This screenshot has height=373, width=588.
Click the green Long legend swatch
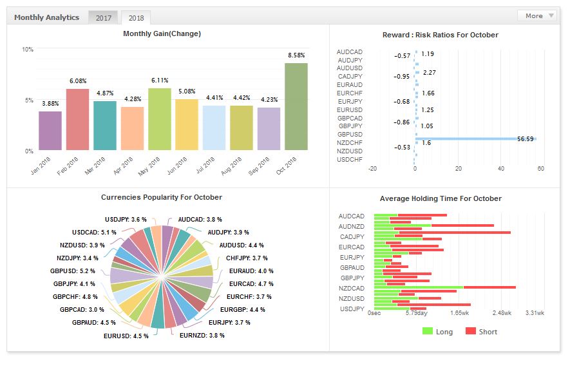[x=428, y=331]
